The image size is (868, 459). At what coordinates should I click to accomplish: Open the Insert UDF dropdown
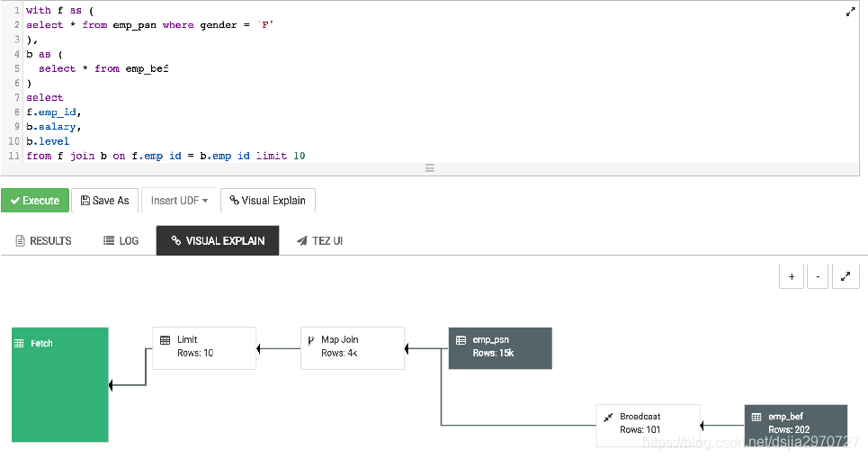pyautogui.click(x=179, y=201)
